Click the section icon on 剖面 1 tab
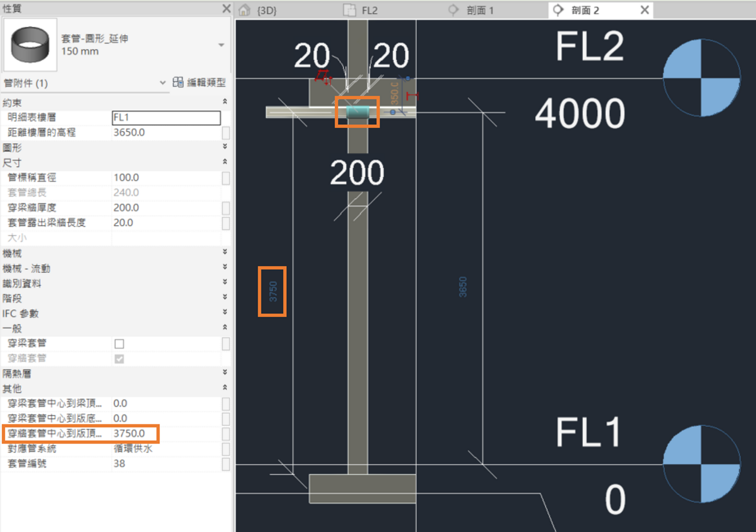This screenshot has height=532, width=756. click(x=453, y=10)
